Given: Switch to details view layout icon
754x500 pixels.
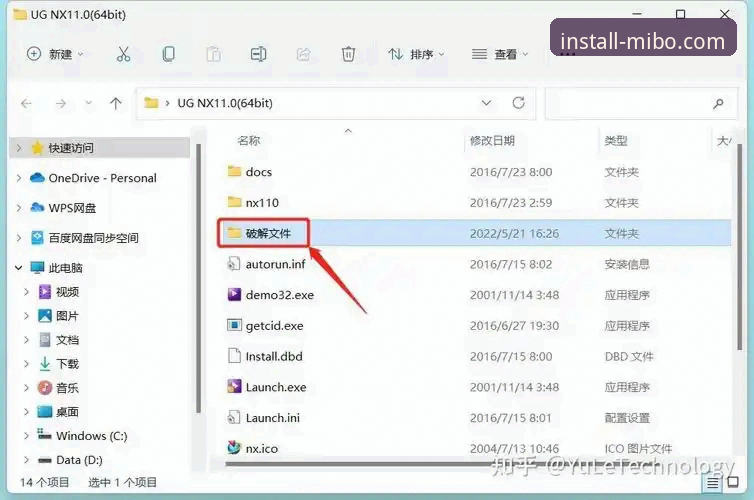Looking at the screenshot, I should tap(713, 483).
